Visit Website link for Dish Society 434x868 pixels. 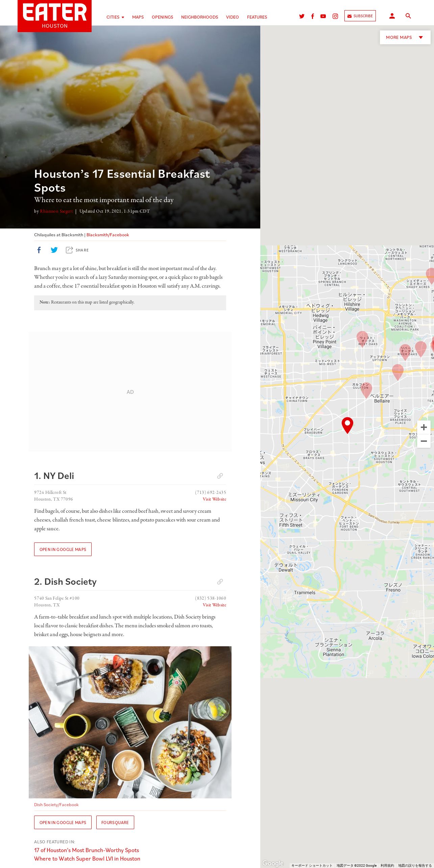tap(214, 605)
